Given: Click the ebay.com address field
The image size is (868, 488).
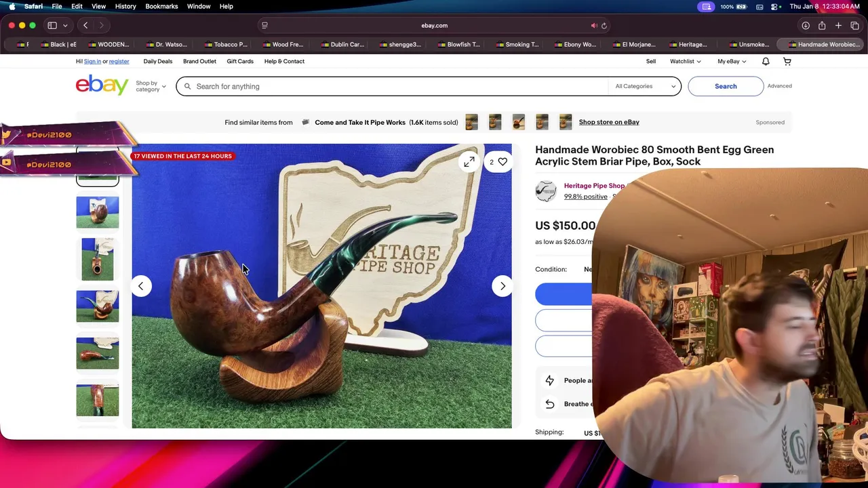Looking at the screenshot, I should coord(434,26).
